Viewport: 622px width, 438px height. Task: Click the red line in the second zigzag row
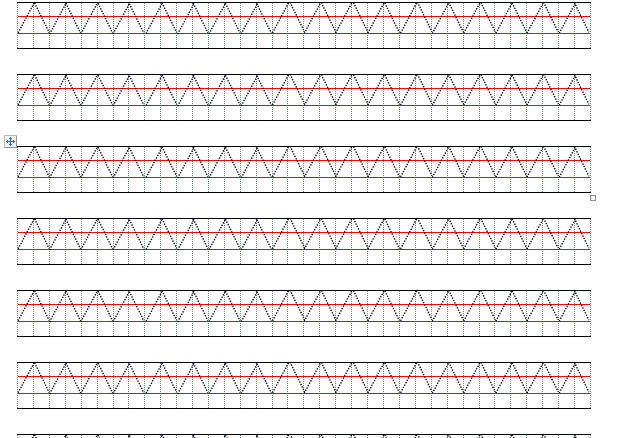tap(300, 88)
